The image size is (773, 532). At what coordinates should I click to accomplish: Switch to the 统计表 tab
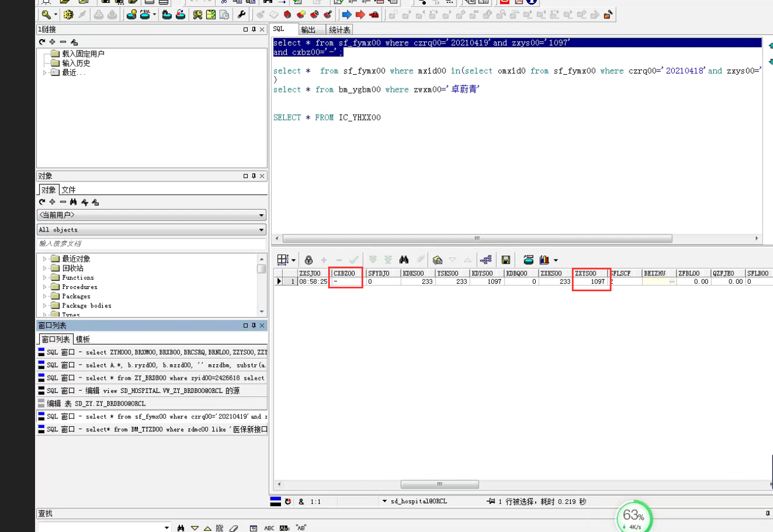coord(340,30)
